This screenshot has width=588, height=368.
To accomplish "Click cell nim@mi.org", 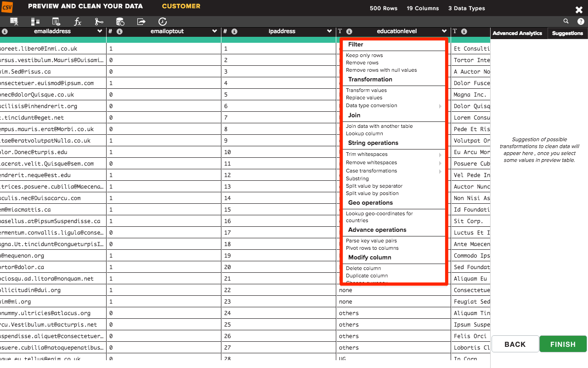I will pos(53,302).
